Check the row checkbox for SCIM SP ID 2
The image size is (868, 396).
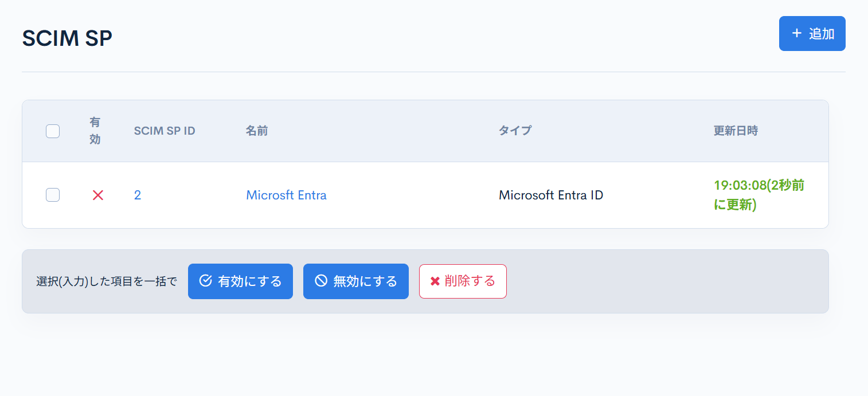click(52, 195)
